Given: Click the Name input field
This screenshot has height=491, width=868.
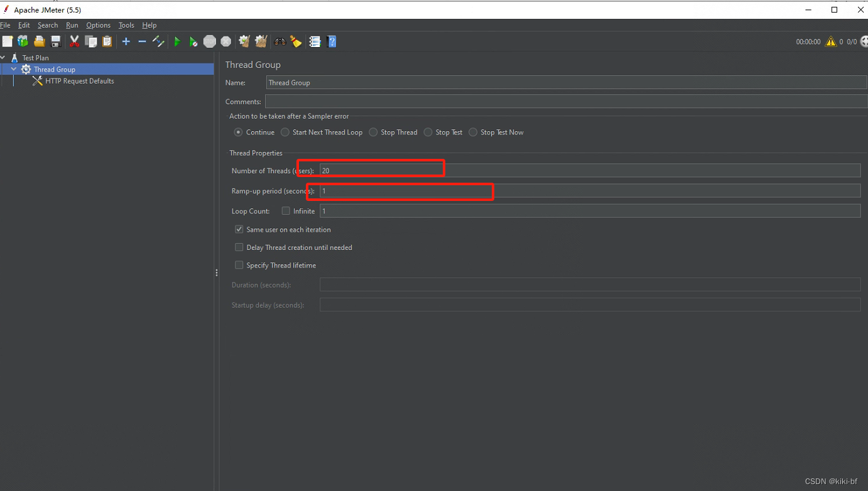Looking at the screenshot, I should click(567, 82).
